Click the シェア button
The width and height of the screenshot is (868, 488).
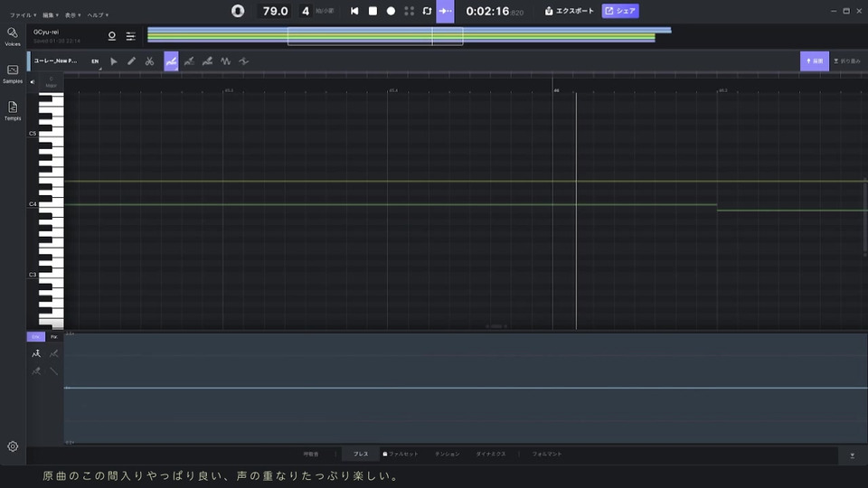click(x=620, y=11)
